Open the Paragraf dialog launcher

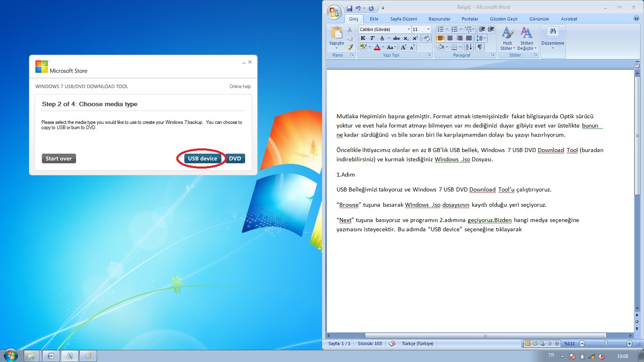[x=493, y=55]
